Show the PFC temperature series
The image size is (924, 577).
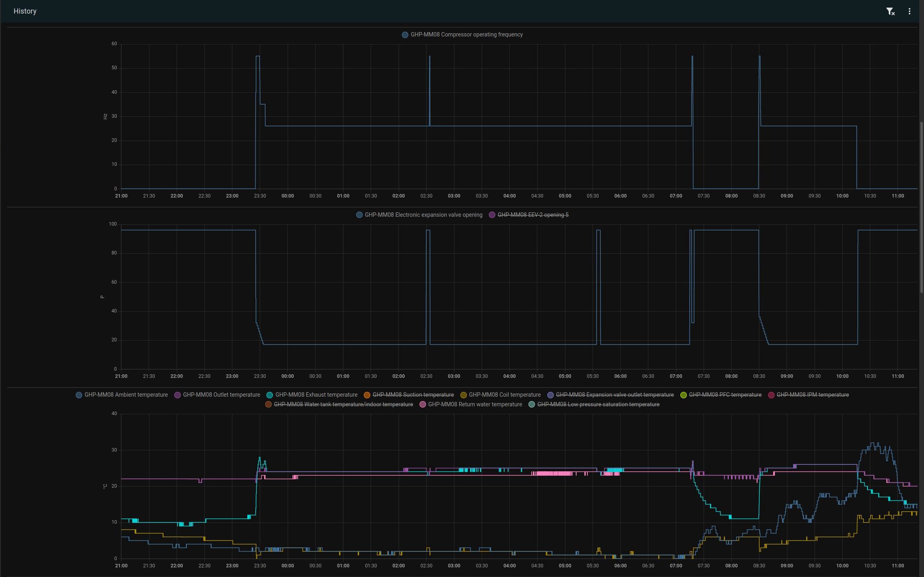724,395
